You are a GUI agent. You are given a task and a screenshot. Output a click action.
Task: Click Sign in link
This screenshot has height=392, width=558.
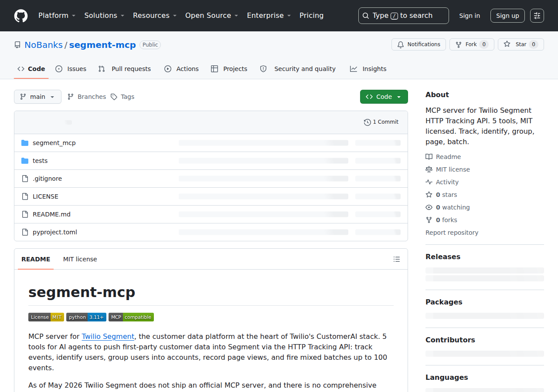pyautogui.click(x=470, y=16)
